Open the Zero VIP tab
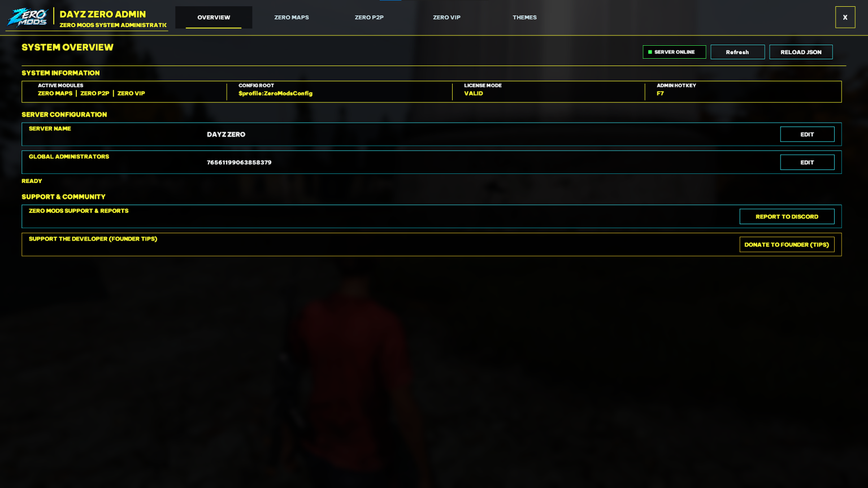Viewport: 868px width, 488px height. point(446,18)
